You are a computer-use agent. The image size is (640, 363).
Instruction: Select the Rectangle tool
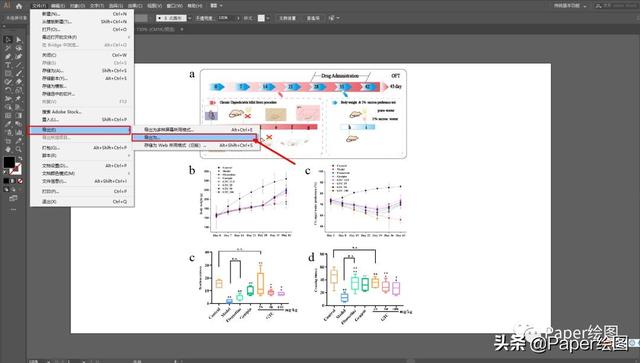tap(8, 73)
